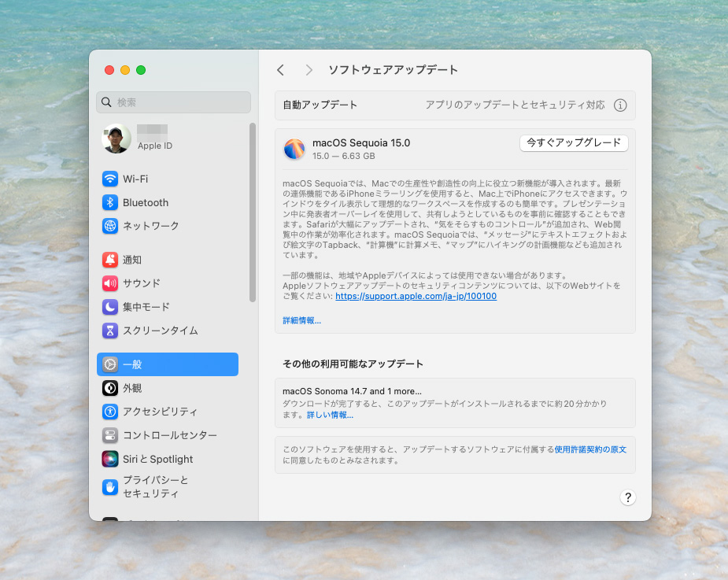Open the Apple ID profile photo
Viewport: 728px width, 580px height.
[116, 139]
